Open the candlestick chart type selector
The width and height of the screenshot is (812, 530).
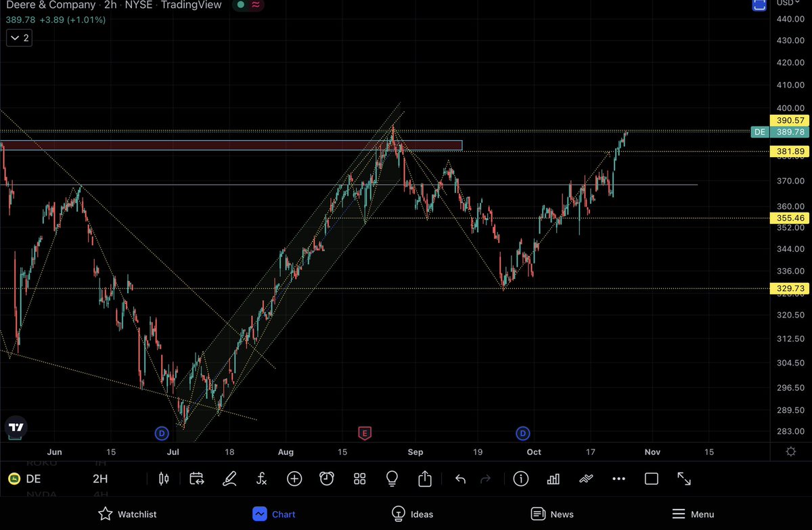(163, 479)
